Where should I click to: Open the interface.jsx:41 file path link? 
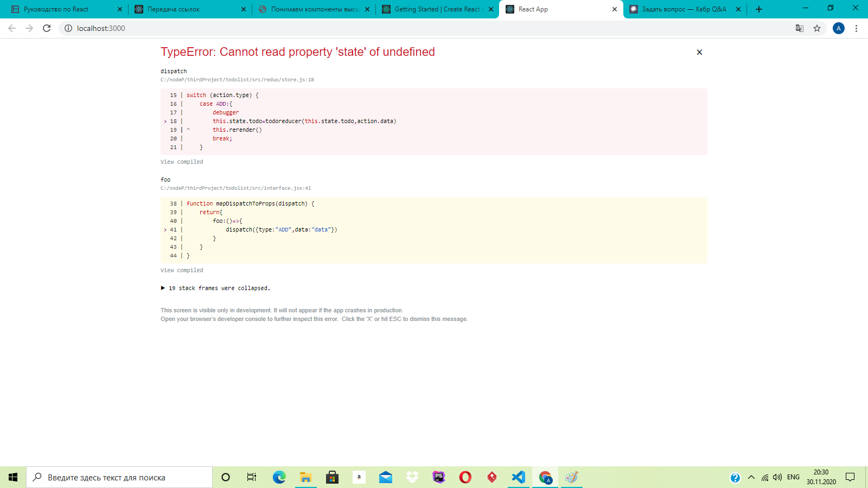(x=235, y=188)
